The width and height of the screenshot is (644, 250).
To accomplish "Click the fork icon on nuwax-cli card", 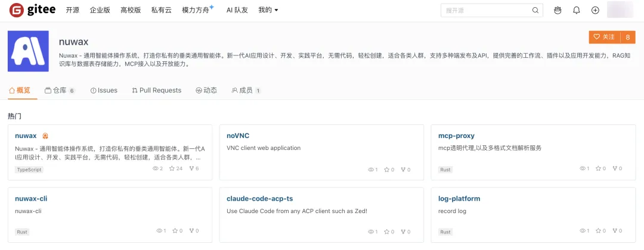I will tap(191, 231).
